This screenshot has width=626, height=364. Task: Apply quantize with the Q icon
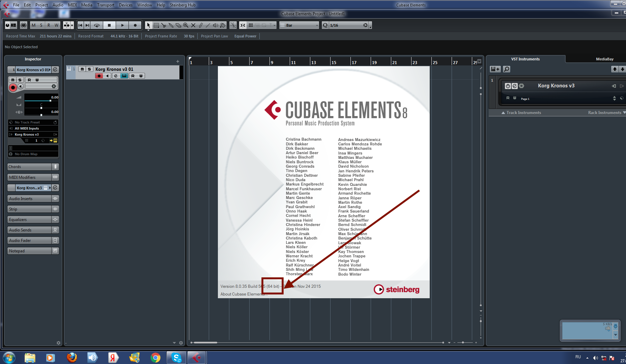tap(325, 25)
